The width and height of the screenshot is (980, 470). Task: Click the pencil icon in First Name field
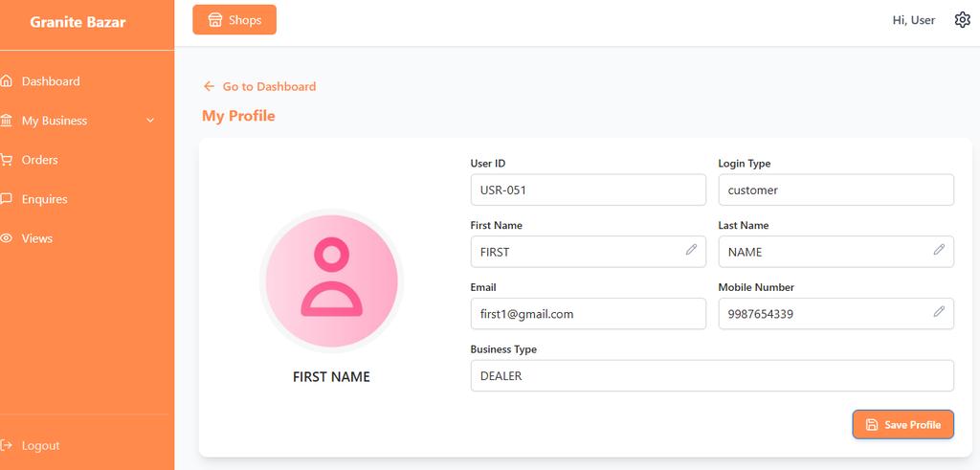click(691, 250)
